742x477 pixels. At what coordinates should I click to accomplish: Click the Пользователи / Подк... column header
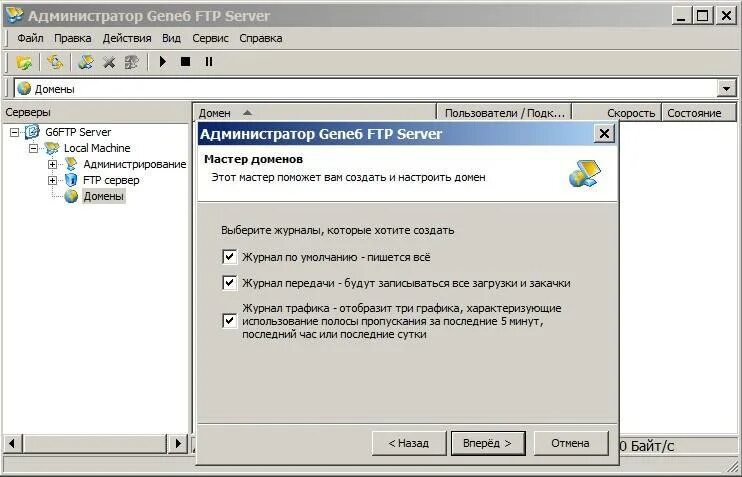[504, 113]
